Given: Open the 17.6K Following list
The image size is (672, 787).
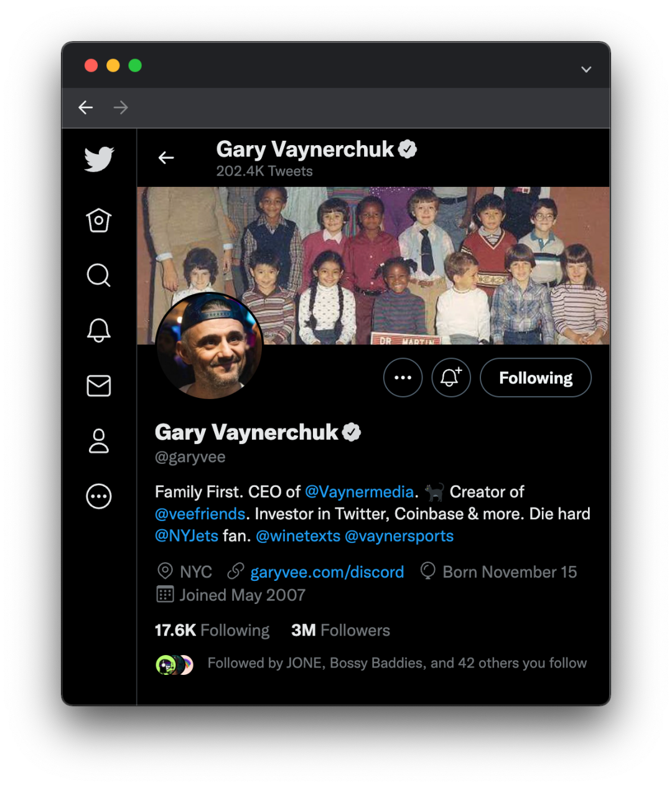Looking at the screenshot, I should [x=212, y=630].
